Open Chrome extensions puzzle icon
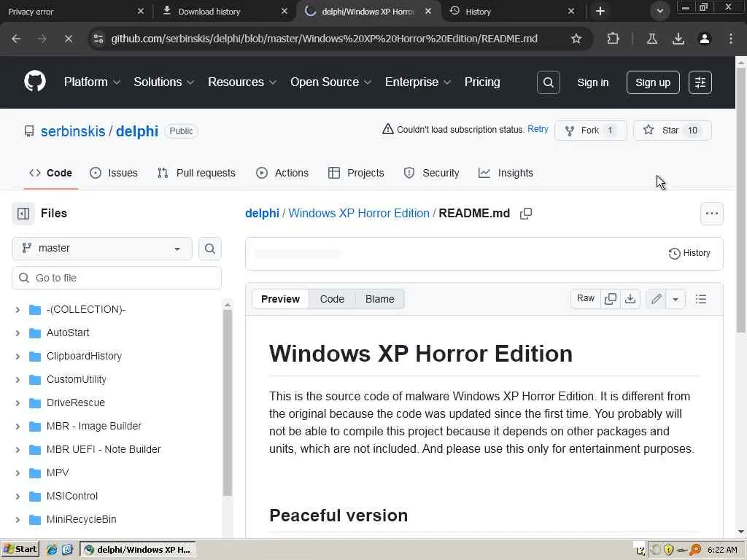Viewport: 747px width, 560px height. point(613,39)
